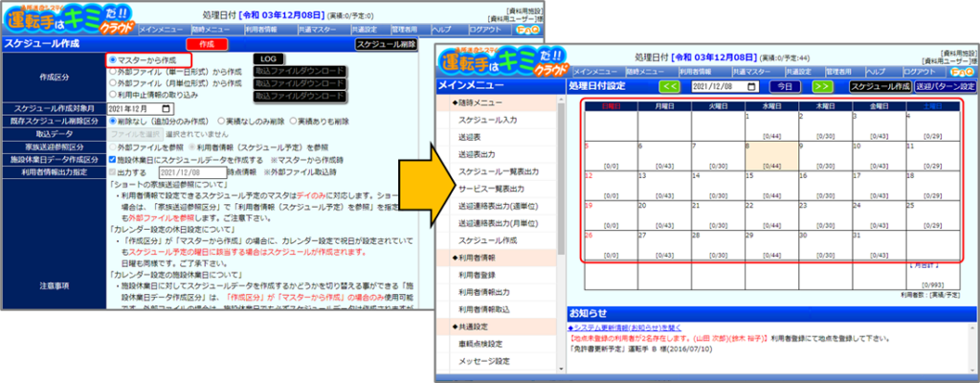Select day 31 in the calendar
The width and height of the screenshot is (980, 383).
[x=880, y=245]
